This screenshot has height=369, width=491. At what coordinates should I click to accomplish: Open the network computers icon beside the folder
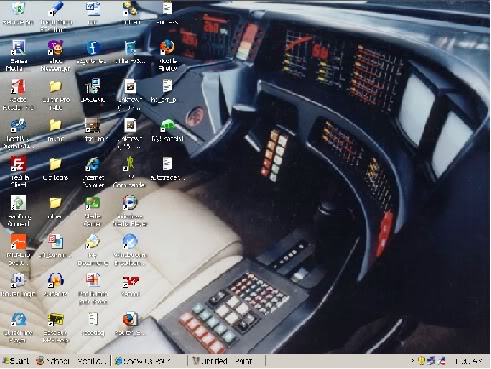point(93,86)
